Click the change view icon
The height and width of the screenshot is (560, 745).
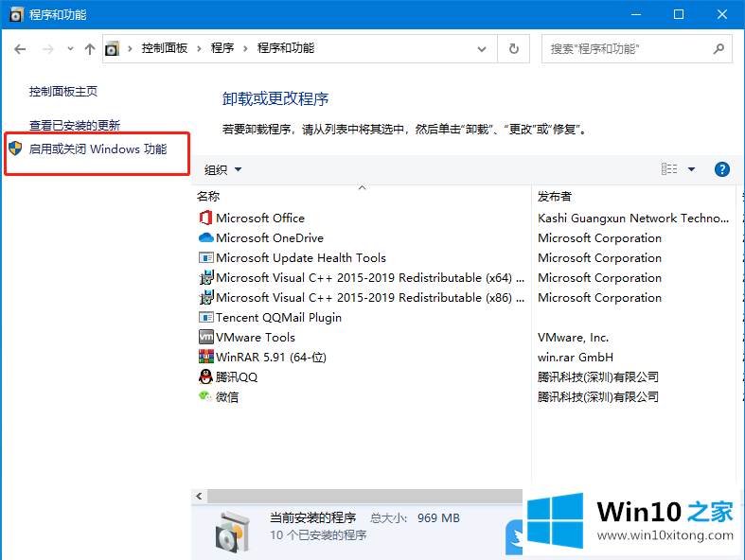click(x=669, y=169)
